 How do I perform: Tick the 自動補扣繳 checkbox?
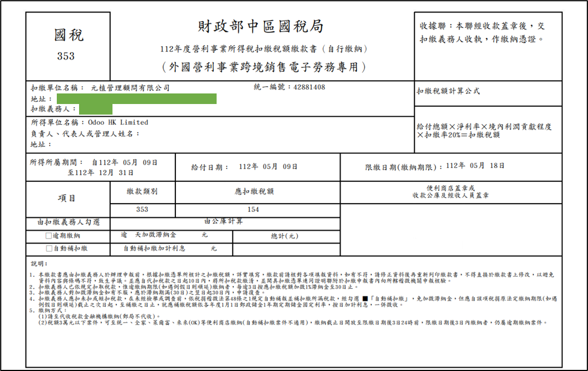click(49, 248)
